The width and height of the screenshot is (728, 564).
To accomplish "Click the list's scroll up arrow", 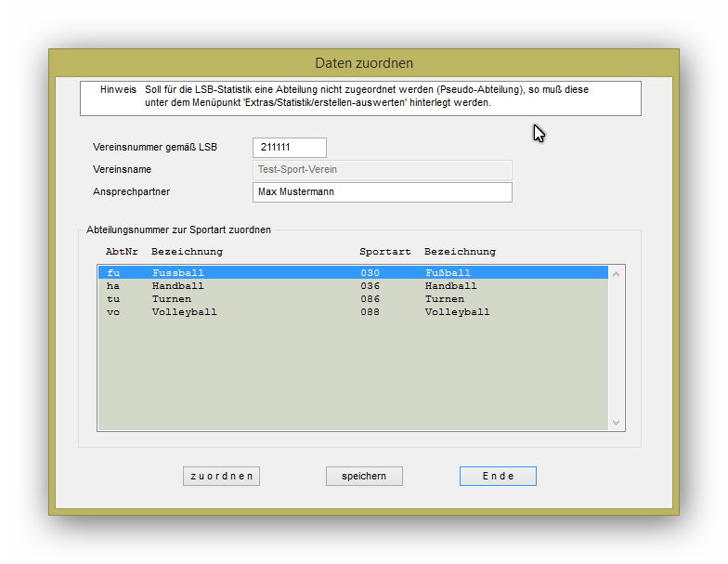I will pyautogui.click(x=617, y=273).
